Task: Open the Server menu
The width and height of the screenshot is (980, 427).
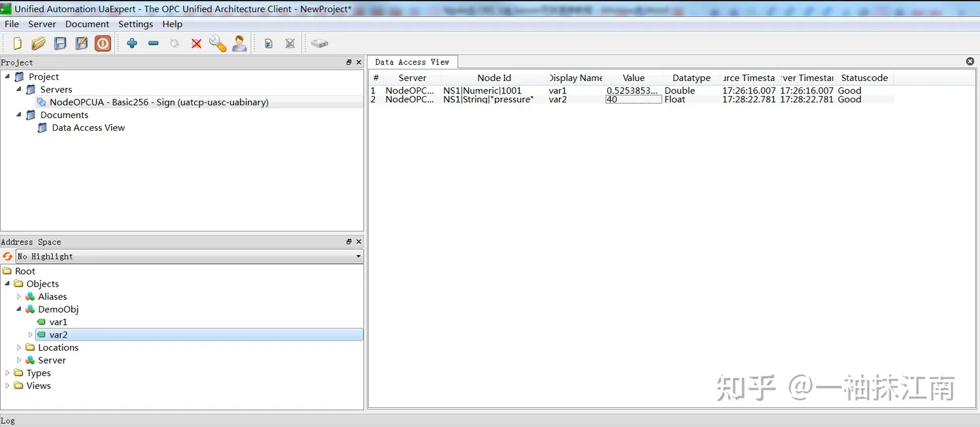Action: 42,24
